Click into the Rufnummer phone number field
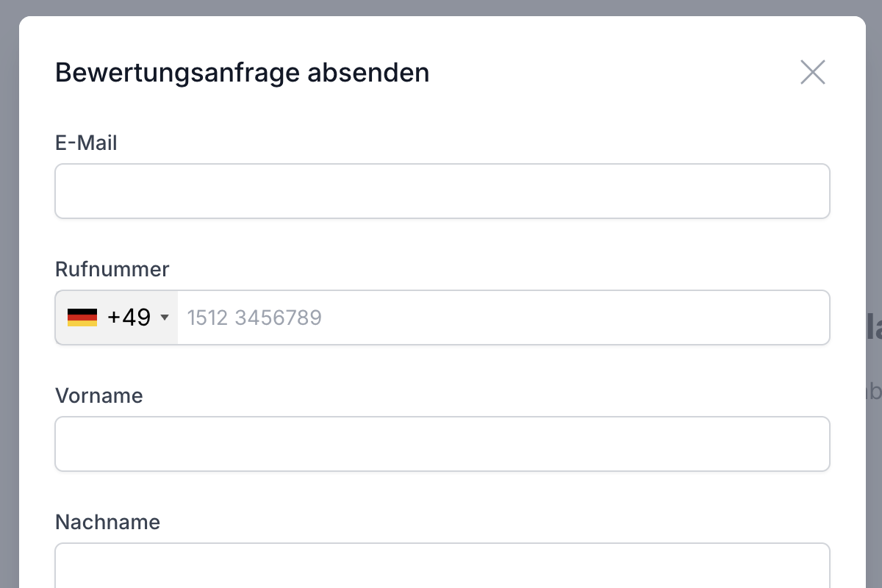This screenshot has width=882, height=588. click(x=503, y=318)
